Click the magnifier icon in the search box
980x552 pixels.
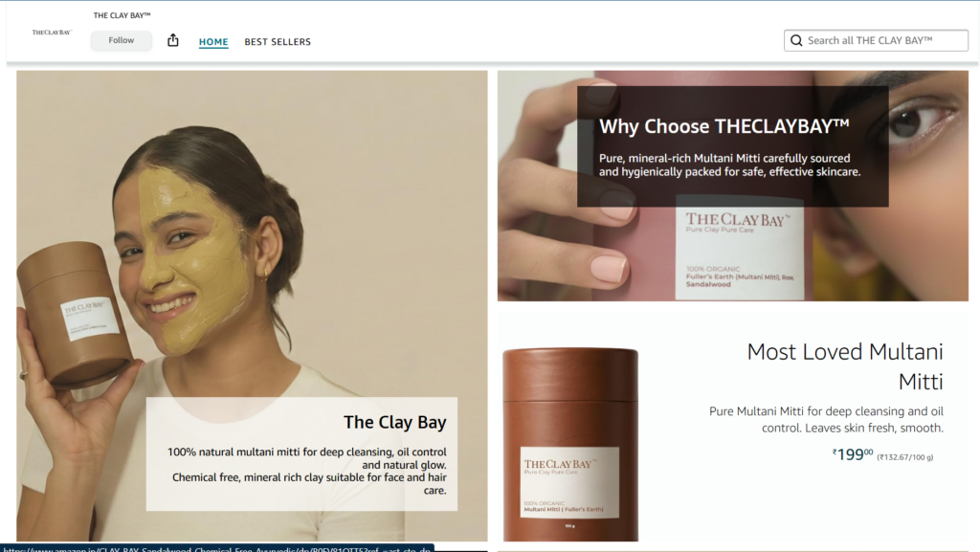coord(796,40)
